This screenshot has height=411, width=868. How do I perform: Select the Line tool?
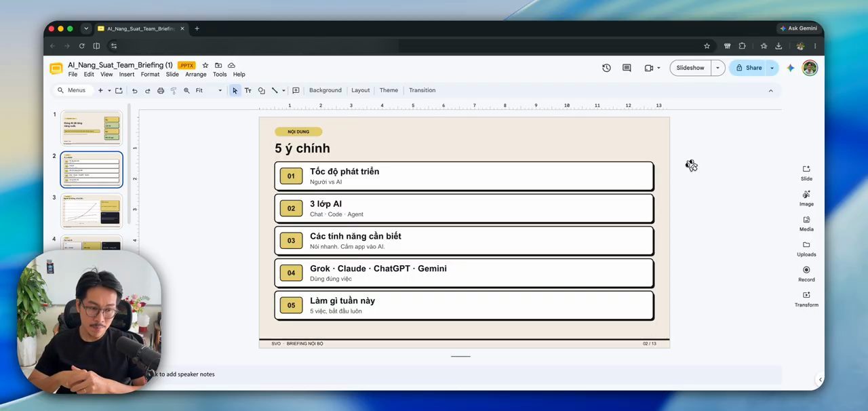click(x=275, y=90)
